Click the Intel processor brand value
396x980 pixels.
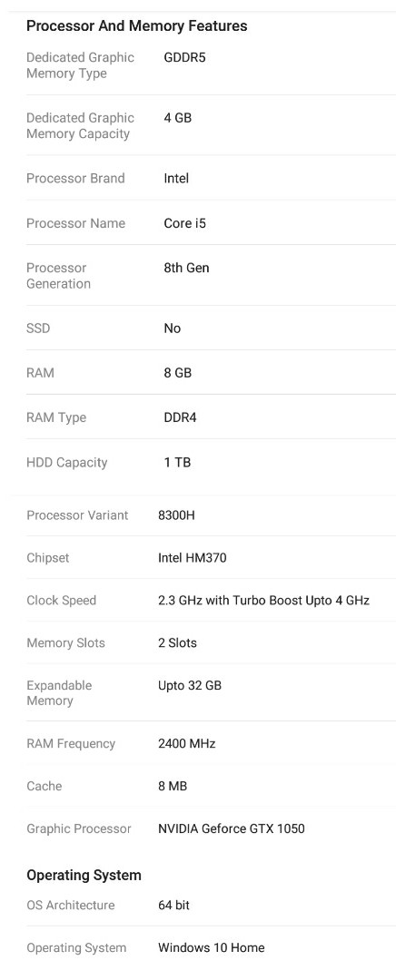(176, 178)
